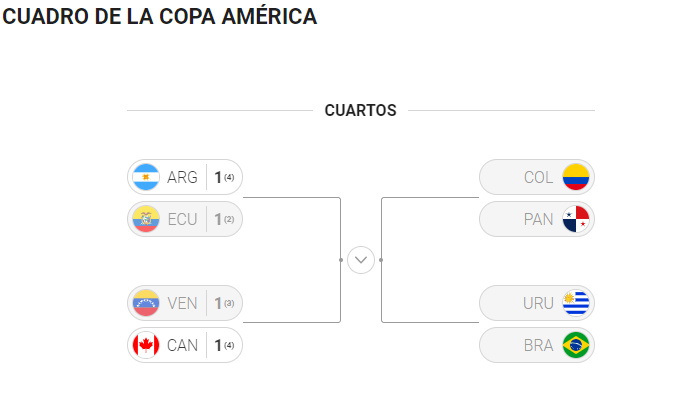Click the Argentina flag icon

pos(146,177)
